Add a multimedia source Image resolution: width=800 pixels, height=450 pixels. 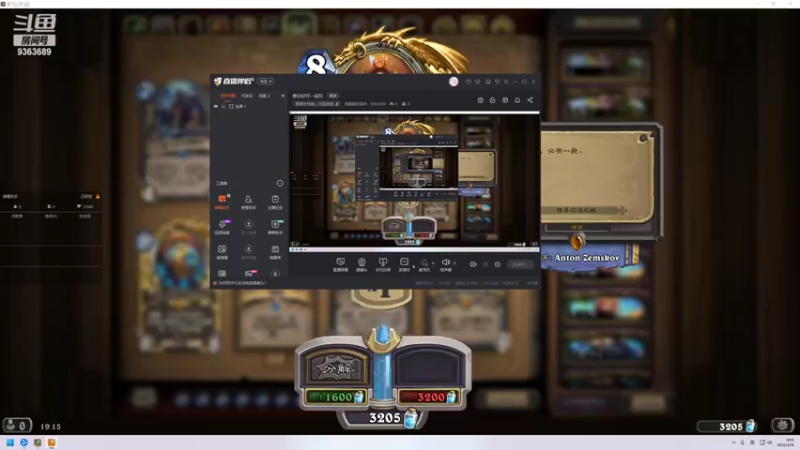coord(404,264)
